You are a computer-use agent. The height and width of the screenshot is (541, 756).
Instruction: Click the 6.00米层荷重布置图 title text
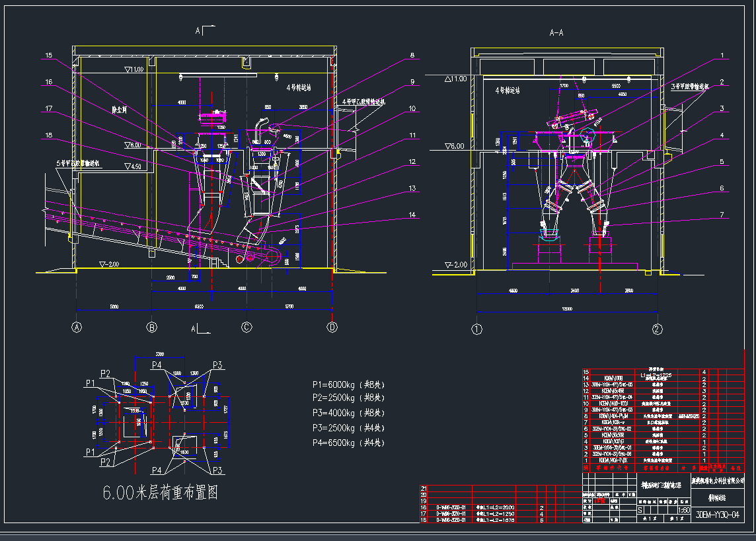(x=160, y=492)
